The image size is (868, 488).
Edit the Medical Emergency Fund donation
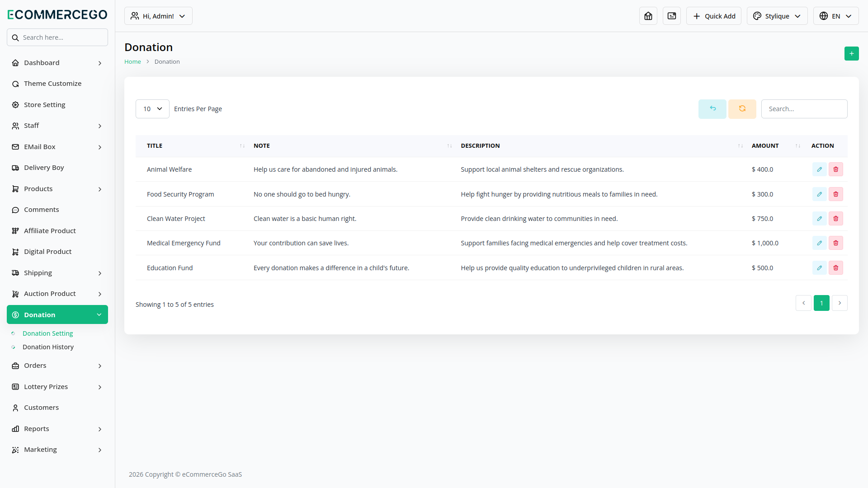point(819,243)
